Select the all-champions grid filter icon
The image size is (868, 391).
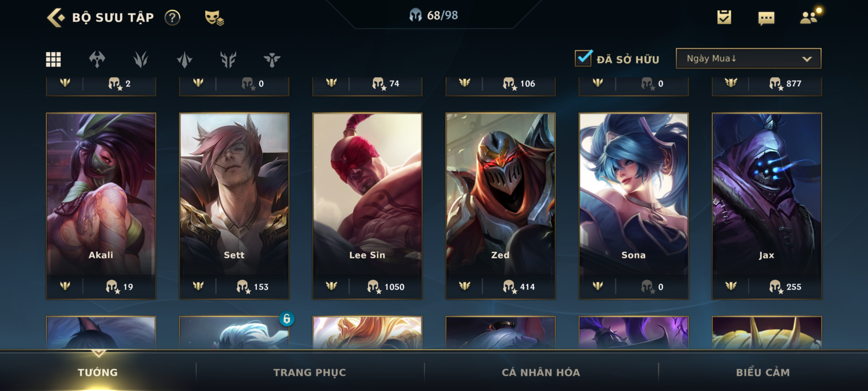point(53,59)
